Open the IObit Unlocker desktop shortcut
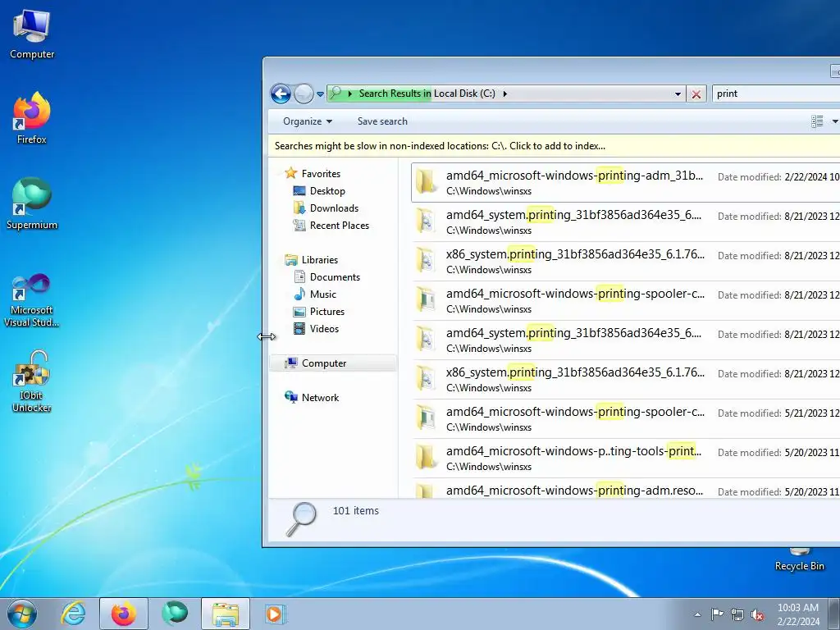 click(x=32, y=381)
